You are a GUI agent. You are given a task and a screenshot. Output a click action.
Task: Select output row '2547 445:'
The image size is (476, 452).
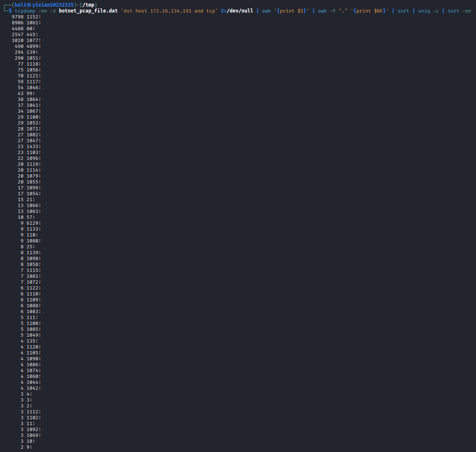25,35
